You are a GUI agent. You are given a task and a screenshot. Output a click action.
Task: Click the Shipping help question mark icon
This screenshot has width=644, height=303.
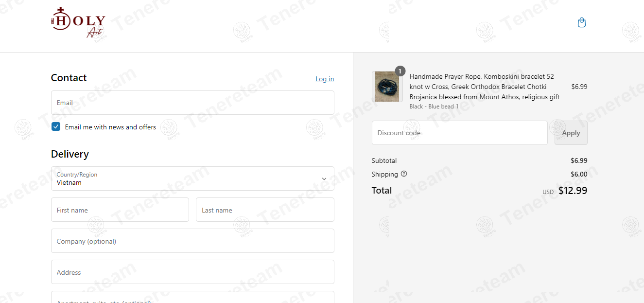pos(404,174)
